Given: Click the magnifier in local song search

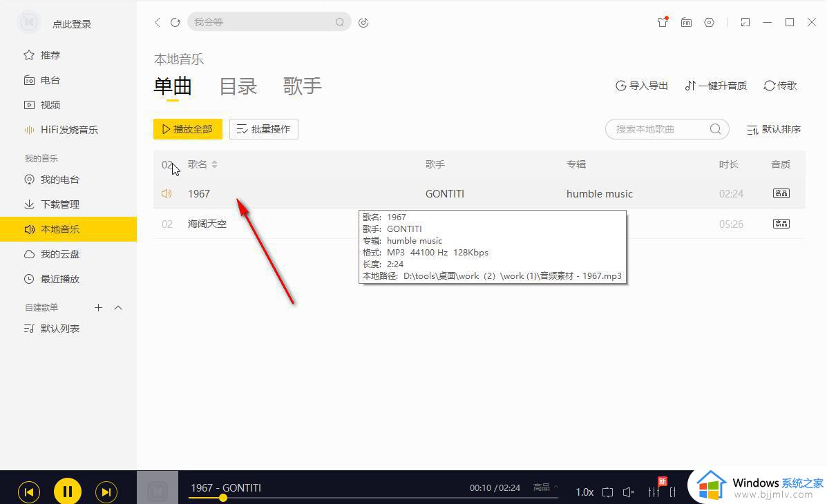Looking at the screenshot, I should point(715,129).
